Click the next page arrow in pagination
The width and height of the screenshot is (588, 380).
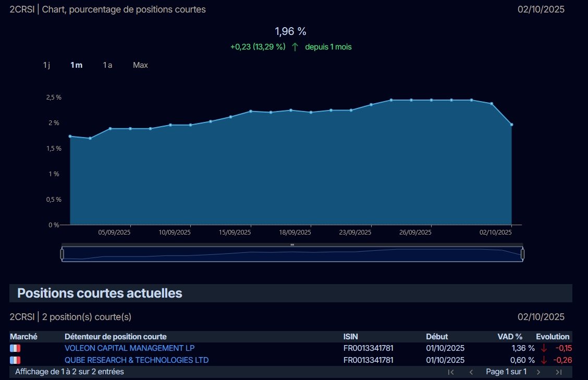[538, 372]
